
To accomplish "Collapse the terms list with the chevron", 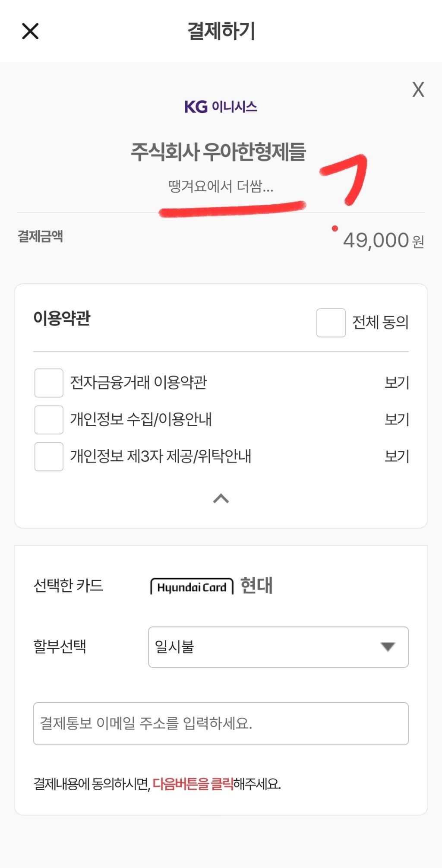I will (221, 499).
